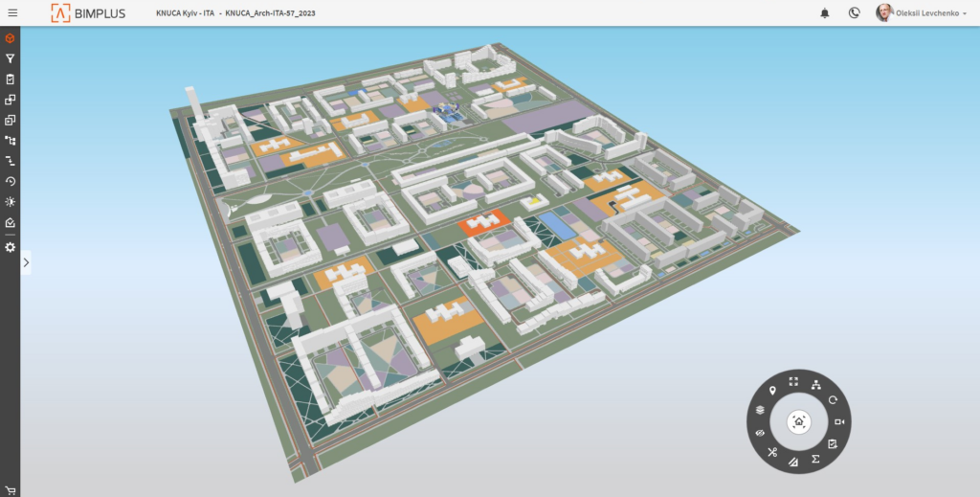This screenshot has width=980, height=497.
Task: Select the tall white tower building in the model
Action: 193,104
